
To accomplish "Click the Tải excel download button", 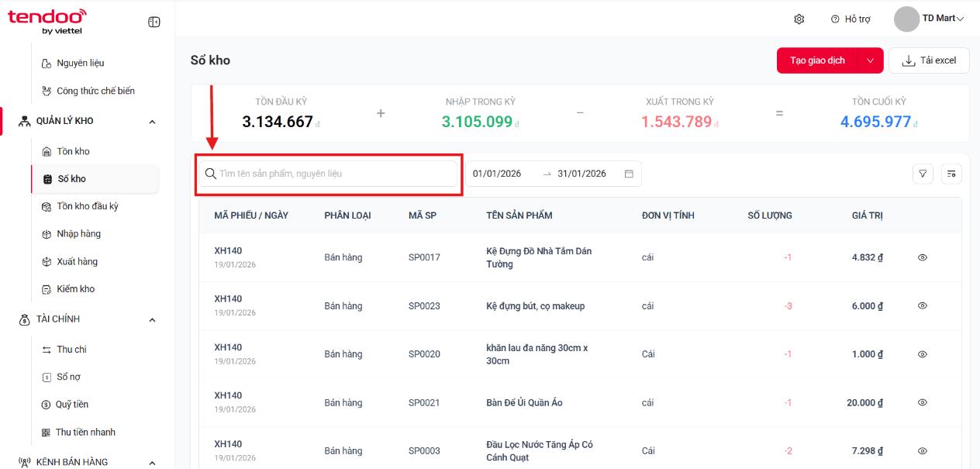I will pos(929,60).
